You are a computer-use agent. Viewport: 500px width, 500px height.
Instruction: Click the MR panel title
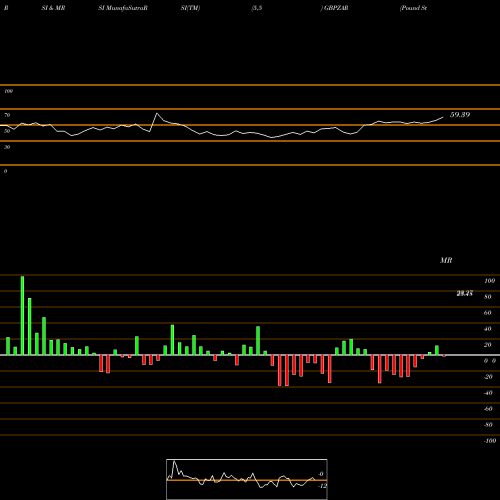[x=446, y=260]
